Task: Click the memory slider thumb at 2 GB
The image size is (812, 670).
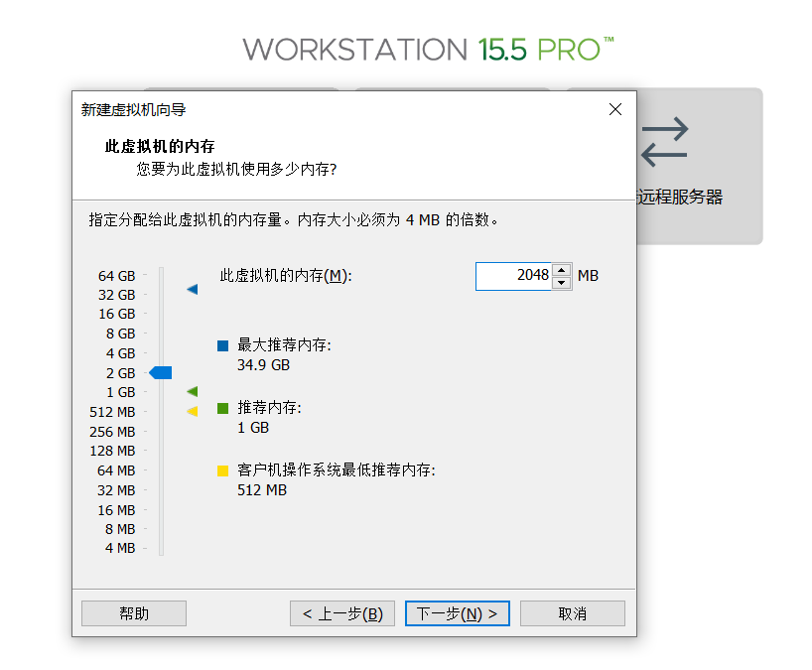Action: point(161,373)
